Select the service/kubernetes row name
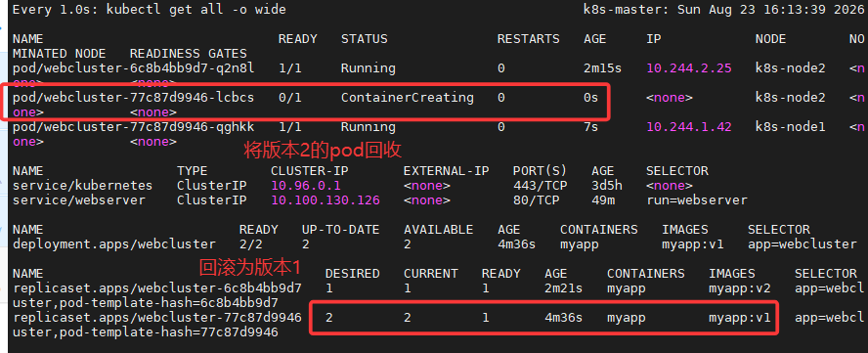Viewport: 868px width, 353px height. tap(82, 186)
